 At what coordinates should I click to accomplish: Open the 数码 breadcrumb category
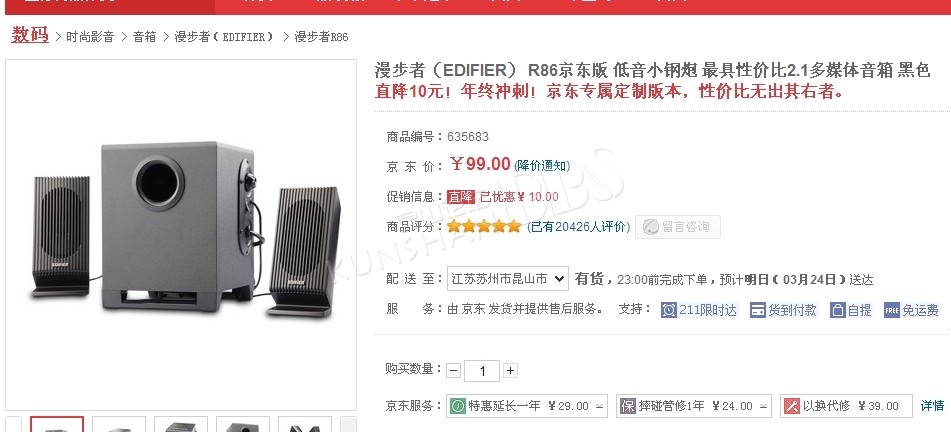pyautogui.click(x=30, y=35)
